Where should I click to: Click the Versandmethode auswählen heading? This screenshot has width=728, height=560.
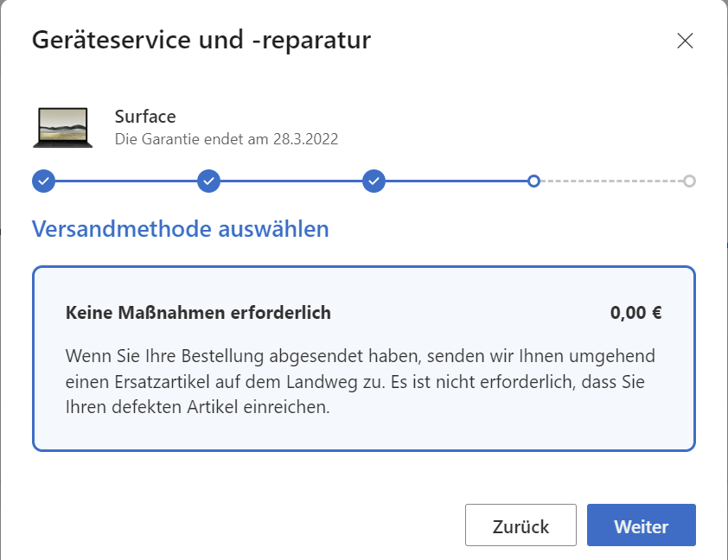click(180, 230)
